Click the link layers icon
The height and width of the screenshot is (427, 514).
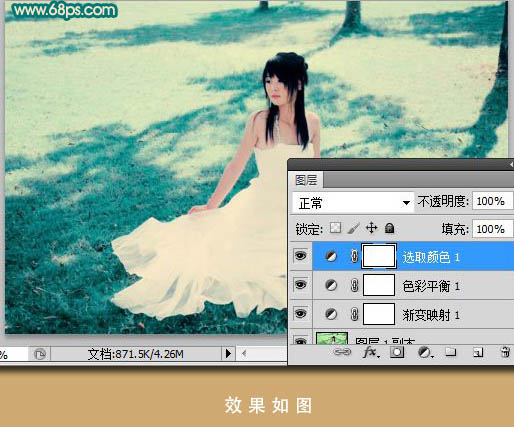[x=342, y=352]
